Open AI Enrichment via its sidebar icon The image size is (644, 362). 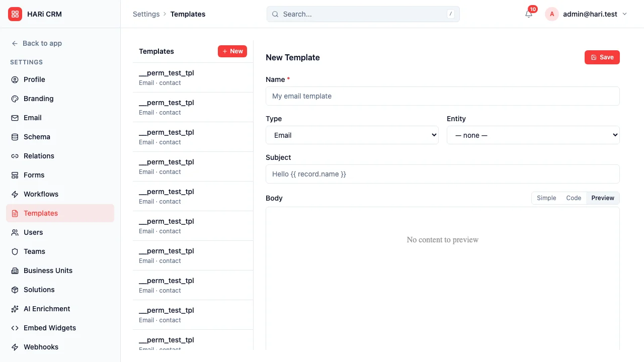tap(15, 309)
